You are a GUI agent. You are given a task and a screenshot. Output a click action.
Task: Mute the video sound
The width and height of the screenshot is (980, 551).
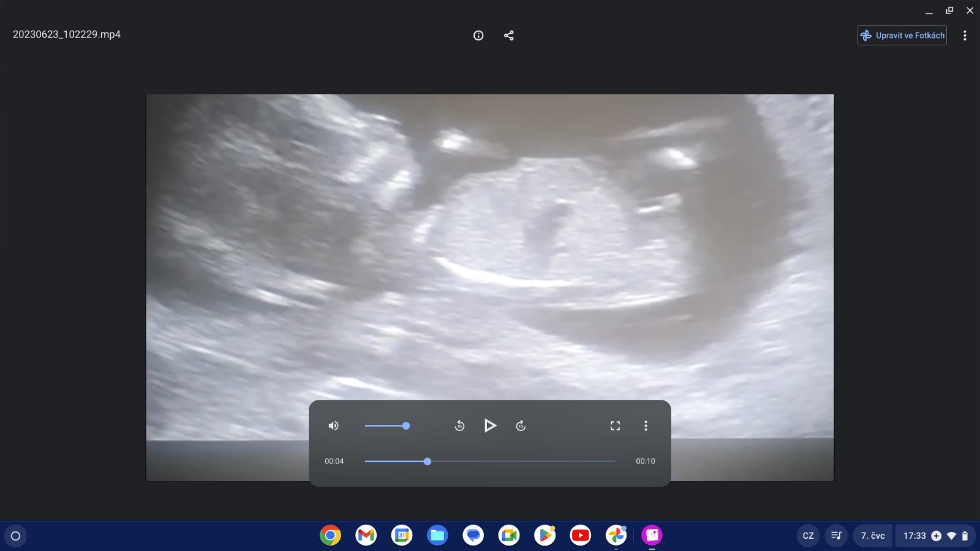click(334, 425)
